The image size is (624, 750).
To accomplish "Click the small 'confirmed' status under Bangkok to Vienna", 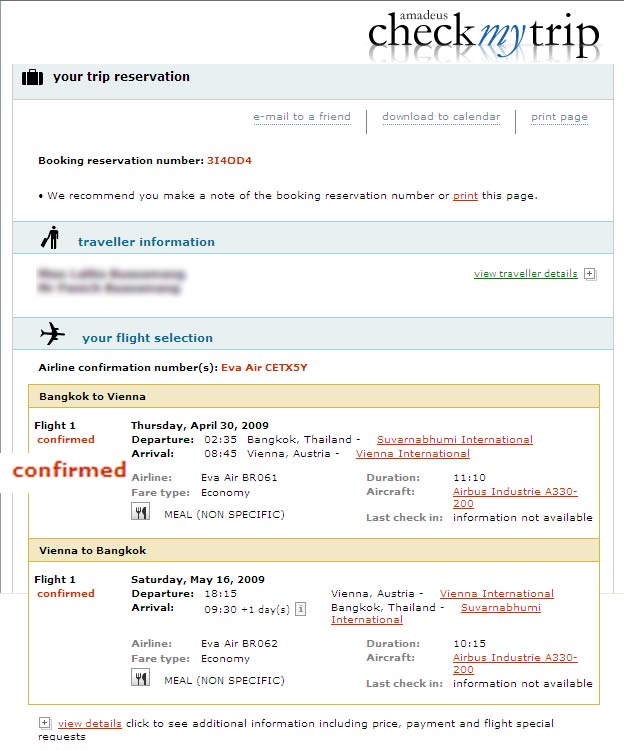I will click(x=66, y=440).
